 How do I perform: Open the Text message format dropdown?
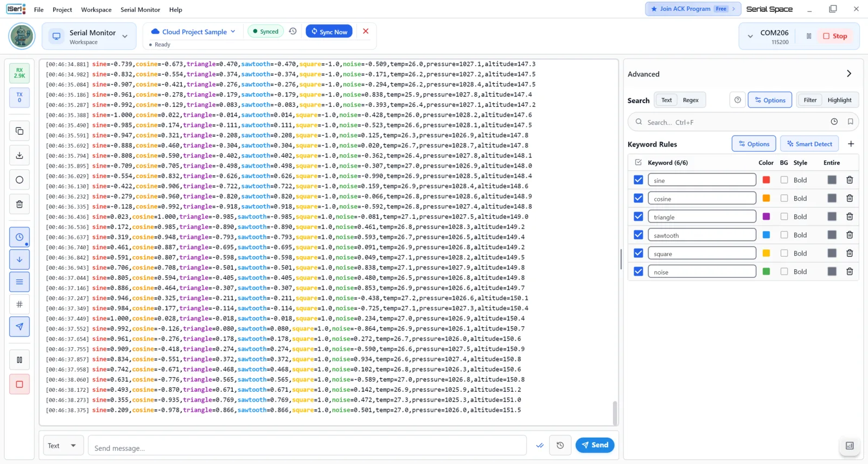63,446
